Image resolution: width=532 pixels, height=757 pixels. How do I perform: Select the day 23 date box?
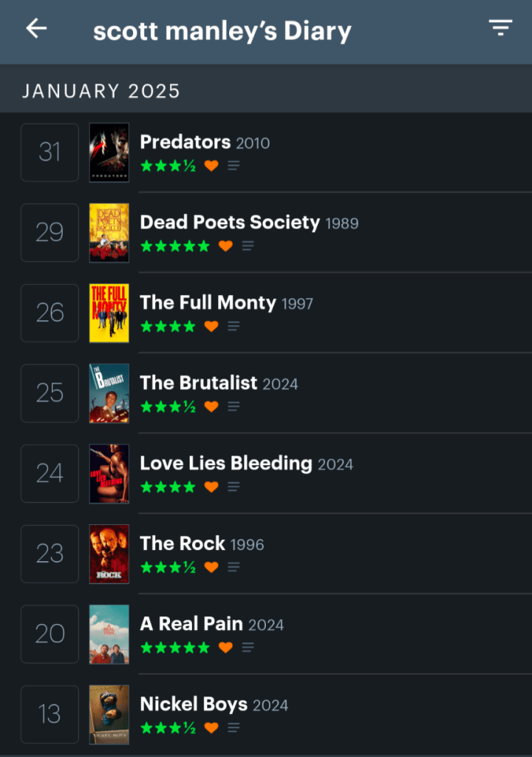coord(50,554)
